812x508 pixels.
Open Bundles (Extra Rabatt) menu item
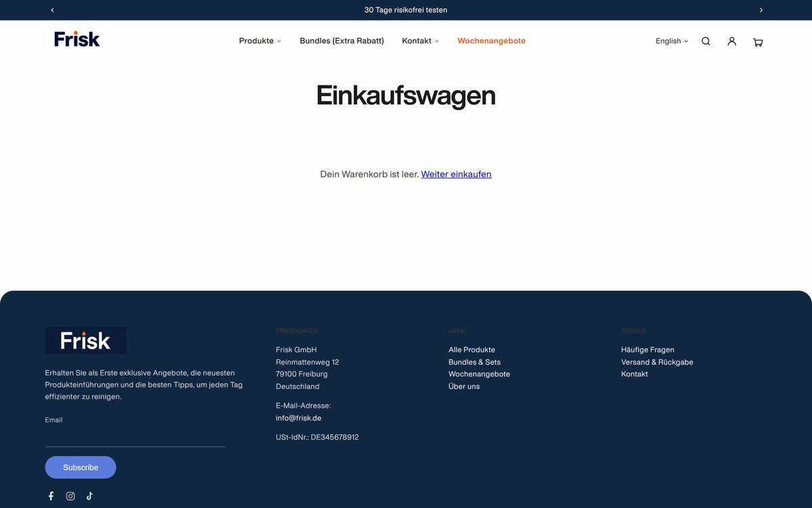342,41
